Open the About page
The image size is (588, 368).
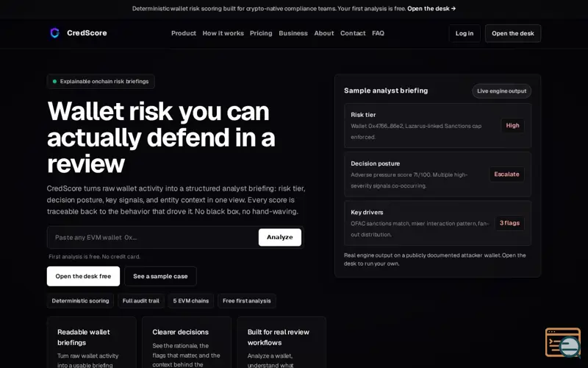[323, 33]
